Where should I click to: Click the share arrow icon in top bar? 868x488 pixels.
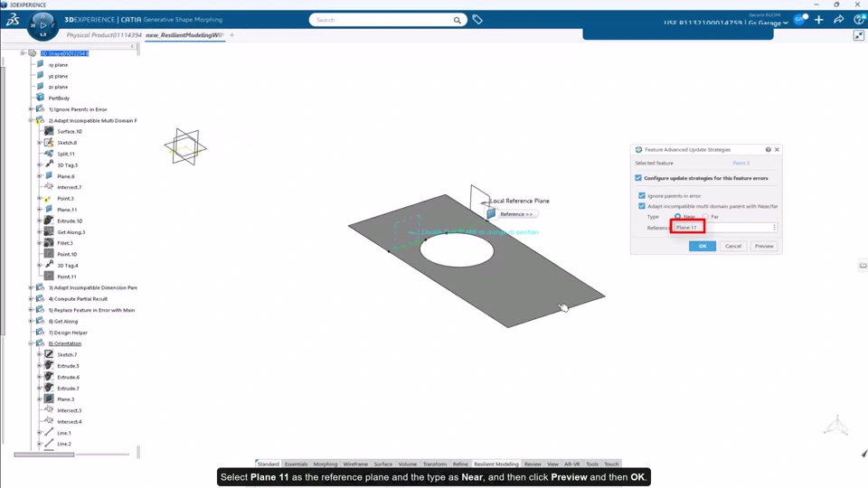coord(839,20)
